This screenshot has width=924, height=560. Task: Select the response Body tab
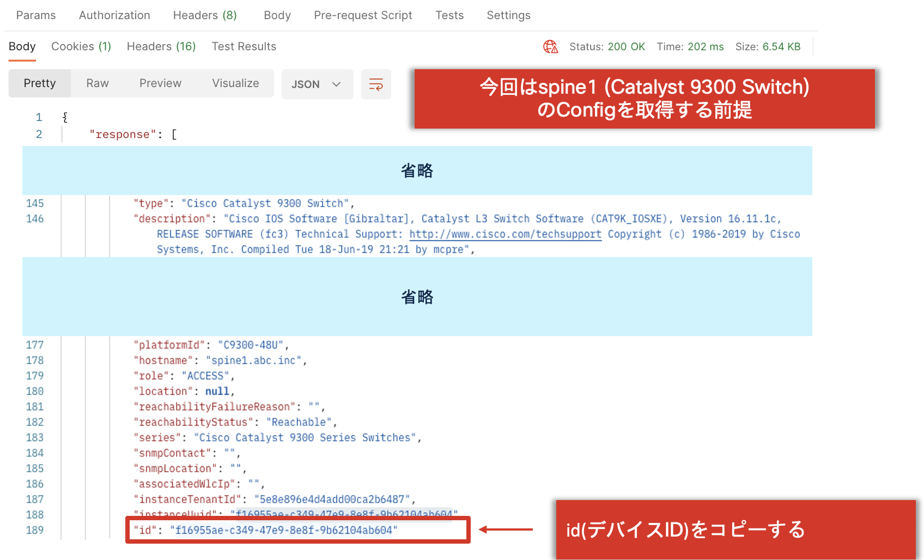(22, 47)
